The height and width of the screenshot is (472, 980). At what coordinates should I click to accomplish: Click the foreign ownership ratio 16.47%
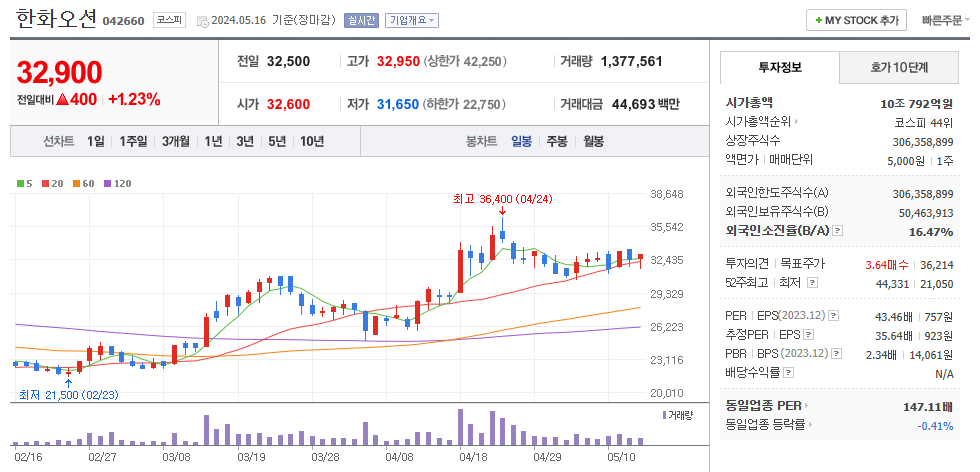click(931, 232)
